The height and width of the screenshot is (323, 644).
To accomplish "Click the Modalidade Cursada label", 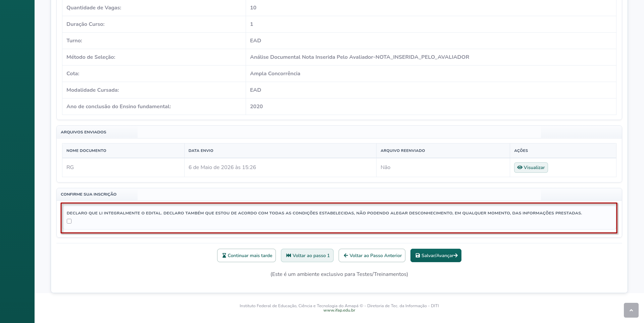I will (93, 90).
